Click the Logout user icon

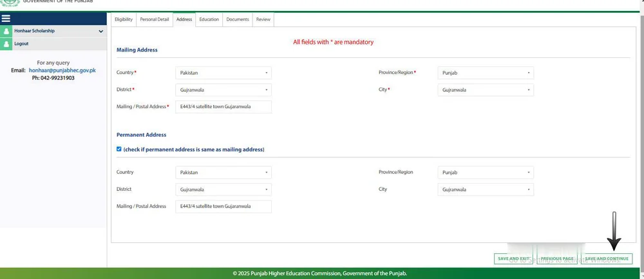pos(6,44)
